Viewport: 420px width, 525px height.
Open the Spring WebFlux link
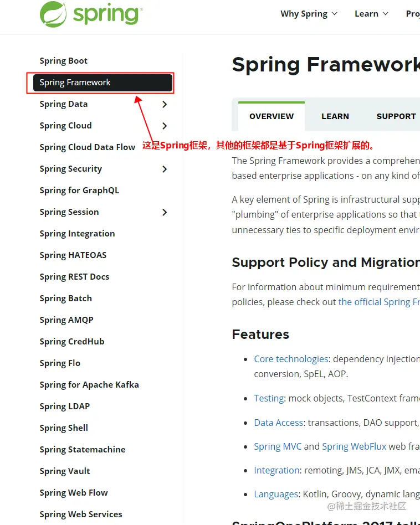(x=354, y=447)
